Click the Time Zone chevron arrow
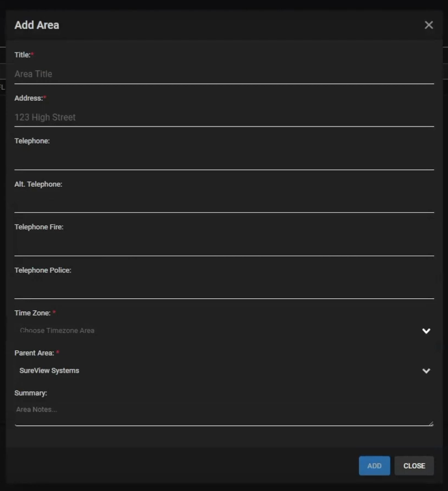This screenshot has width=448, height=491. coord(426,331)
